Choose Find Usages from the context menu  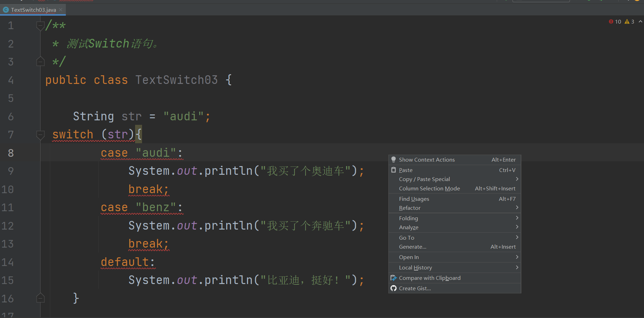click(455, 199)
